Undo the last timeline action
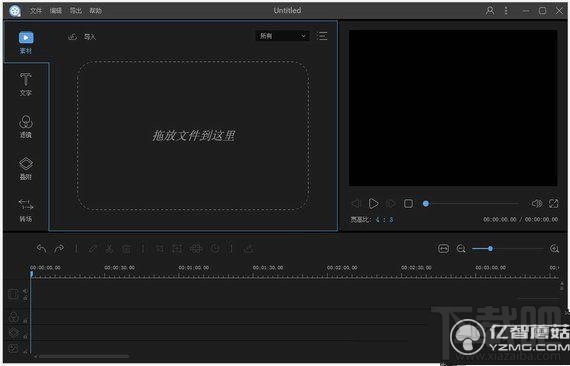Image resolution: width=570 pixels, height=366 pixels. coord(41,249)
